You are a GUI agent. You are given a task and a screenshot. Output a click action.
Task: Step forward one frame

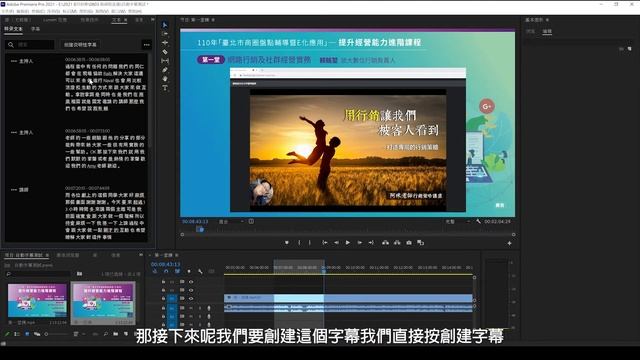pyautogui.click(x=360, y=243)
